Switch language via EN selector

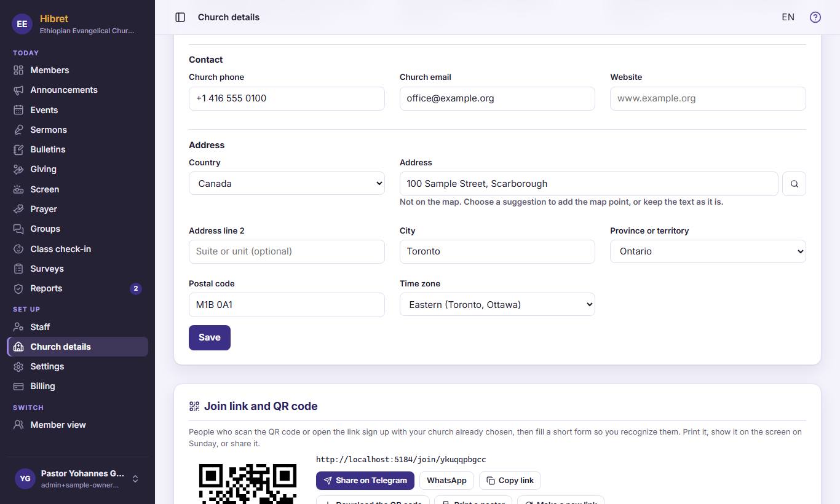pyautogui.click(x=788, y=17)
